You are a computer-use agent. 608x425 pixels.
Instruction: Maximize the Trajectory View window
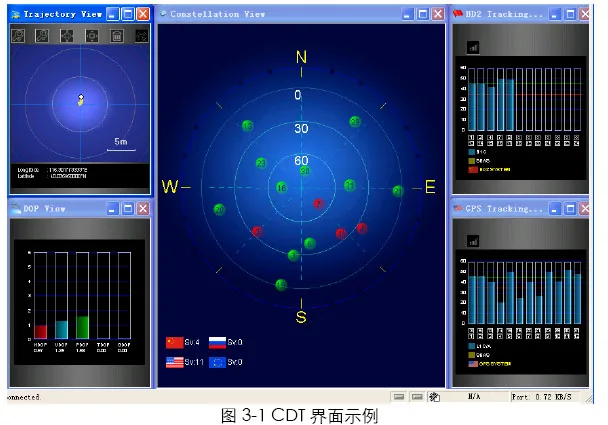[x=128, y=14]
